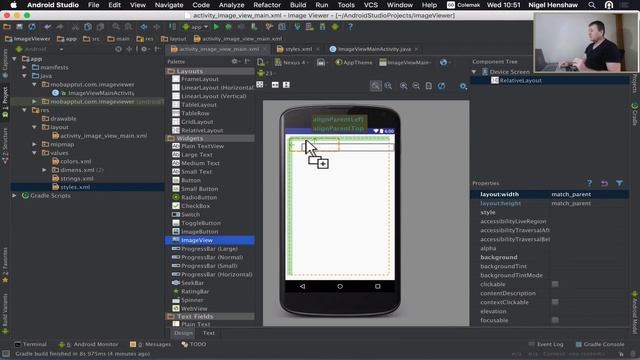Select FrameLayout in Palette layouts
Image resolution: width=640 pixels, height=360 pixels.
200,79
